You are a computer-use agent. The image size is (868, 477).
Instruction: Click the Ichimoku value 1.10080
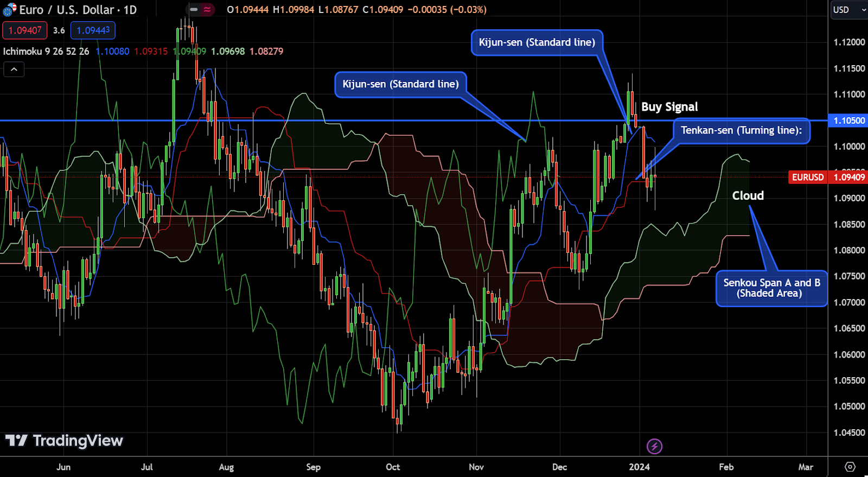pos(112,52)
